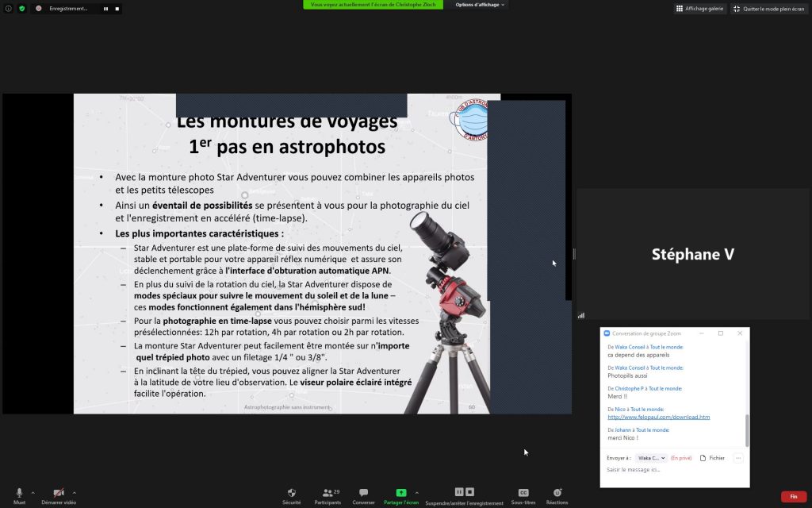Click the astronomy club logo on the slide
The width and height of the screenshot is (812, 508).
[469, 120]
